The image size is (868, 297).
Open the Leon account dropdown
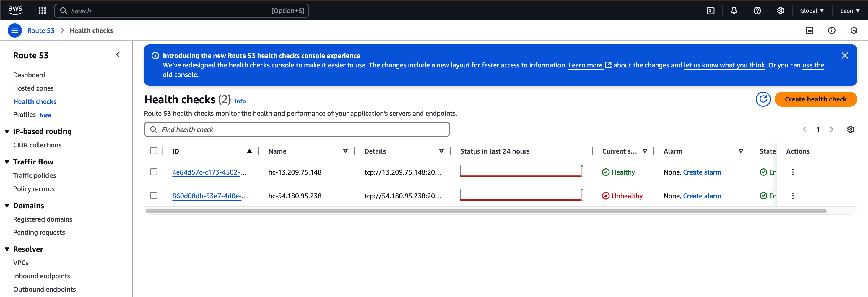point(849,11)
